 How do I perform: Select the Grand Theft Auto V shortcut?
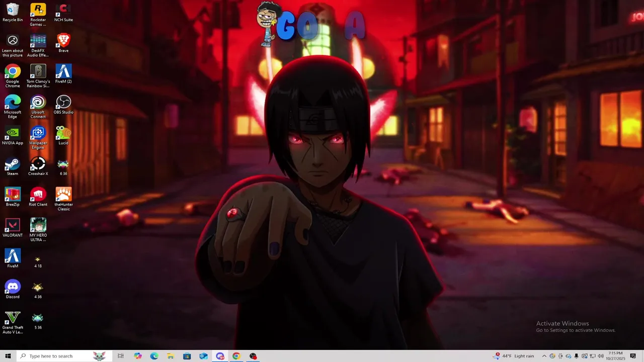click(13, 322)
